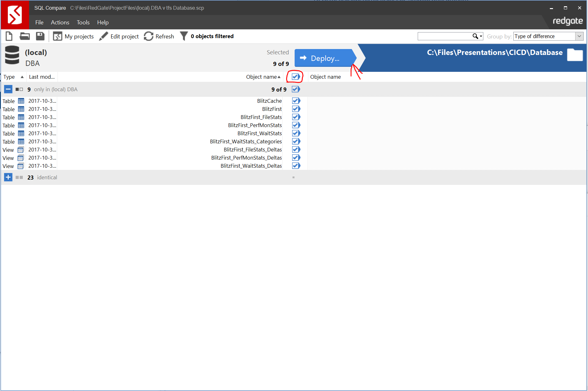Viewport: 588px width, 391px height.
Task: Open the search options dropdown arrow
Action: coord(481,37)
